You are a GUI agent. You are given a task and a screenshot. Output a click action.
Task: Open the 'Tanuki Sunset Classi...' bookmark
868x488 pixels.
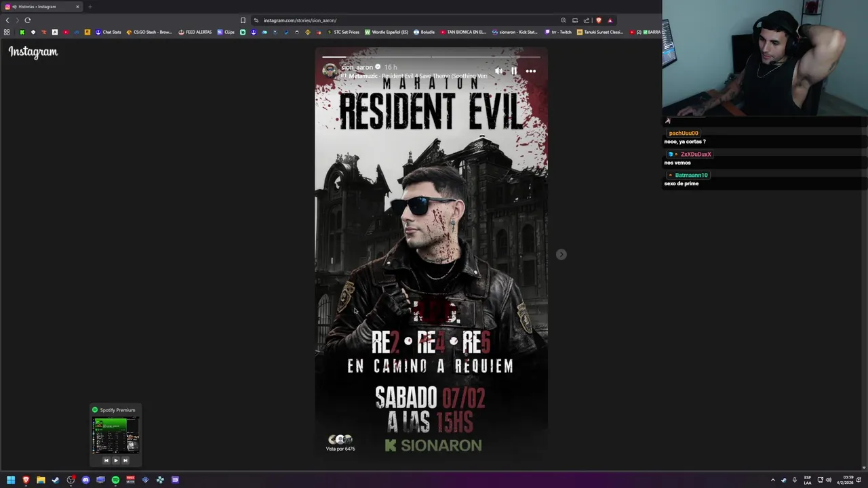(599, 32)
